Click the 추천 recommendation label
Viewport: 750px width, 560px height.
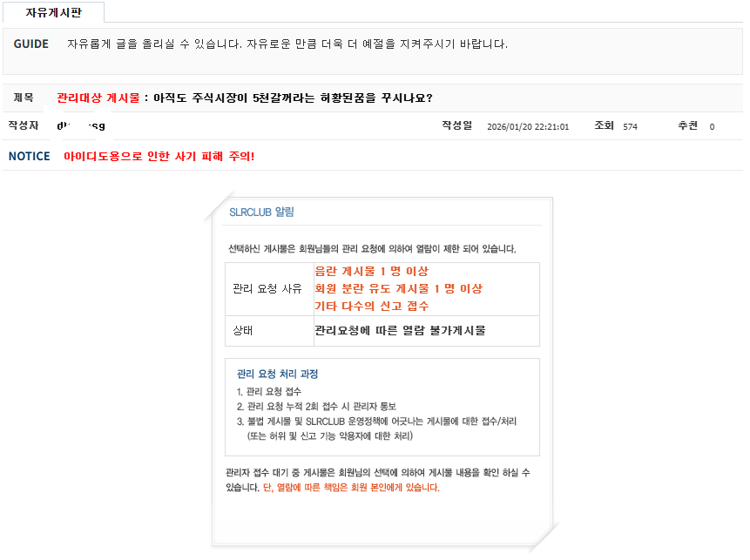[x=688, y=126]
